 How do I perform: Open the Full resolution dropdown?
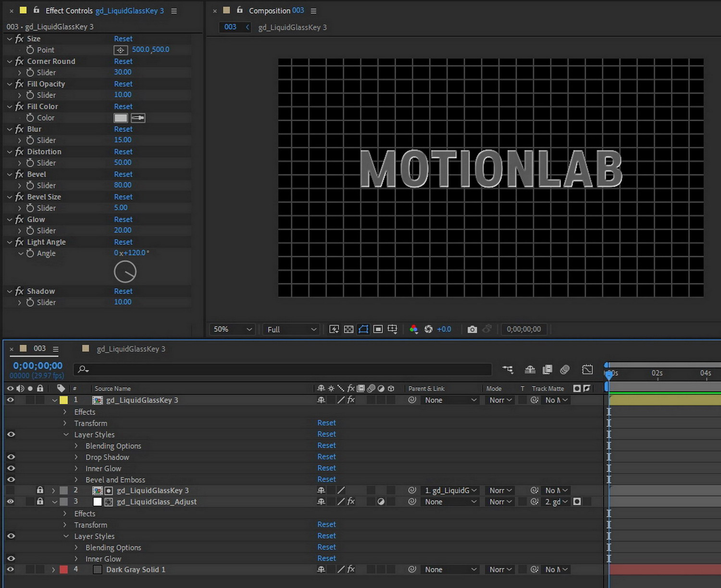[292, 329]
